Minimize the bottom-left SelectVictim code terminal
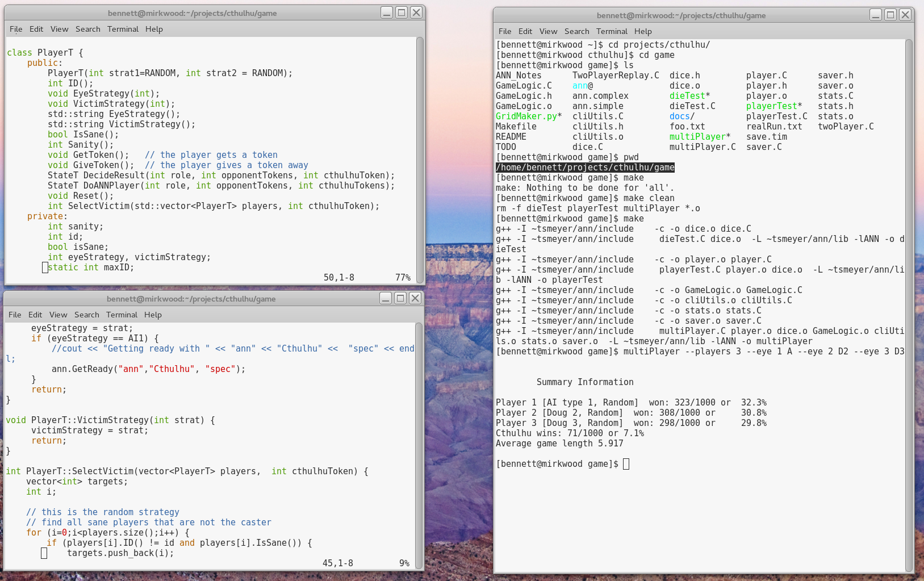This screenshot has height=581, width=924. coord(386,298)
